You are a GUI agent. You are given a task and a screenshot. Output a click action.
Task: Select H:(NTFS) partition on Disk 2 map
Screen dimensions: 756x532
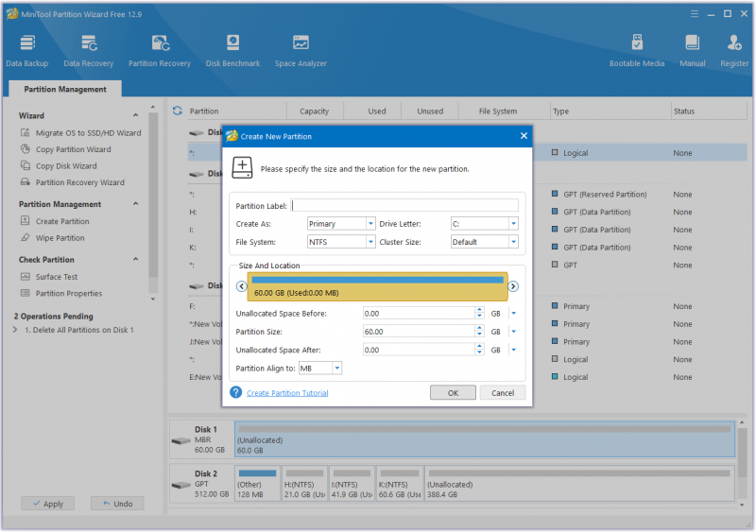[304, 484]
